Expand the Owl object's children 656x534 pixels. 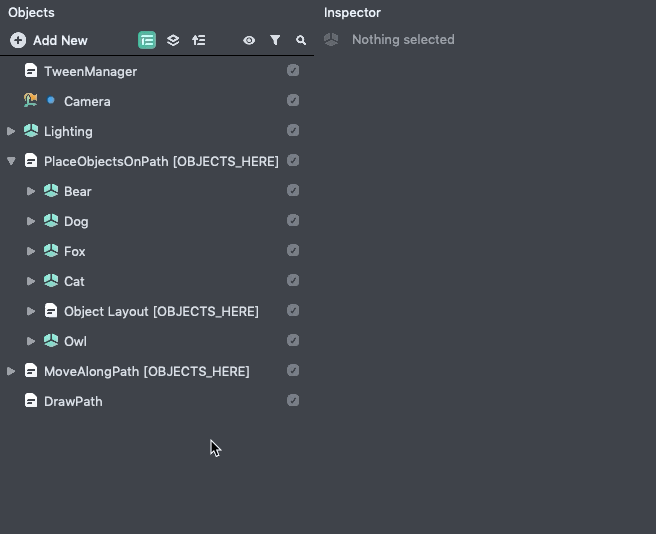click(x=31, y=341)
